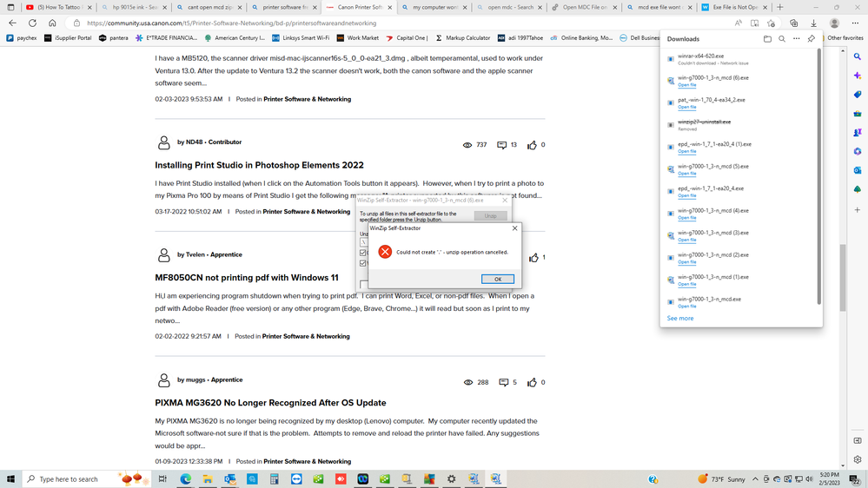868x488 pixels.
Task: Add app to Edge sidebar with plus
Action: [858, 209]
